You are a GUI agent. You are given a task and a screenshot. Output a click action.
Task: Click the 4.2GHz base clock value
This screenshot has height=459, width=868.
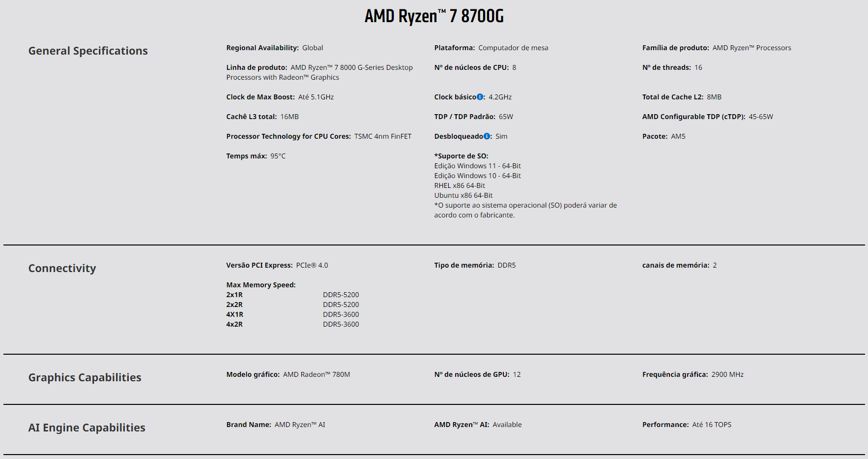pyautogui.click(x=500, y=97)
